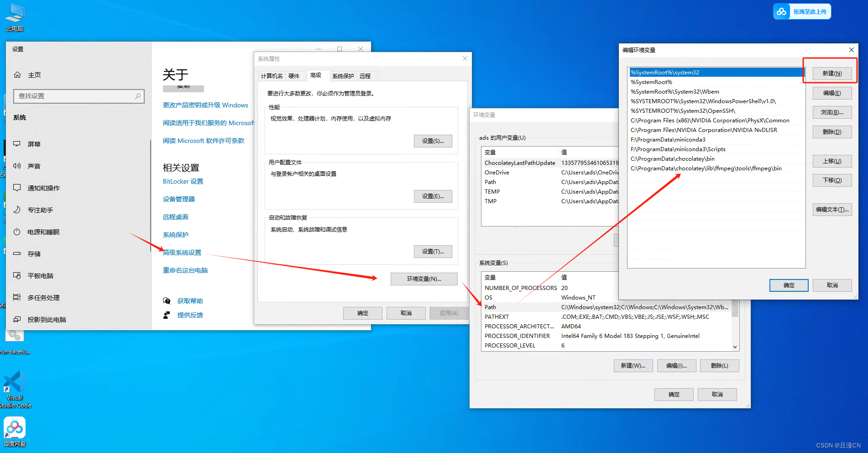Image resolution: width=868 pixels, height=453 pixels.
Task: Click Delete (删除(L)) system variable button
Action: 719,366
